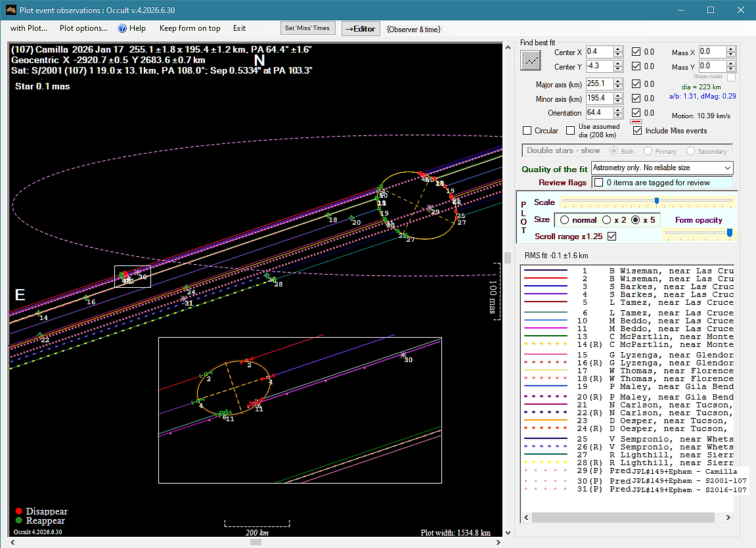This screenshot has width=756, height=548.
Task: Toggle the Major axis checkbox
Action: [636, 84]
